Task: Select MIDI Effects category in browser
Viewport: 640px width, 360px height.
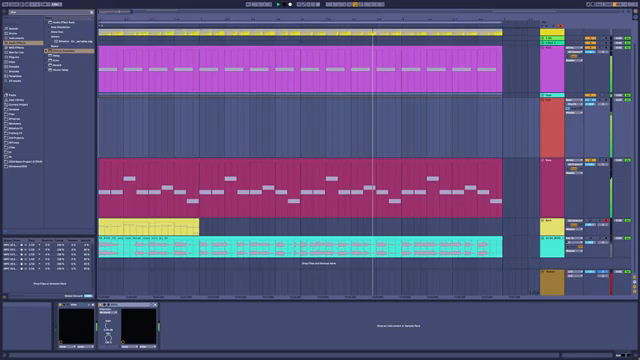Action: coord(16,48)
